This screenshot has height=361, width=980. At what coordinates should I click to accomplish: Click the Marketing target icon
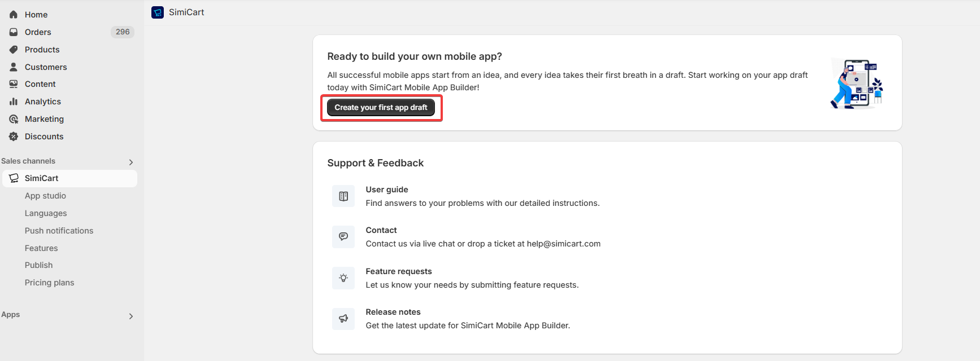point(14,119)
